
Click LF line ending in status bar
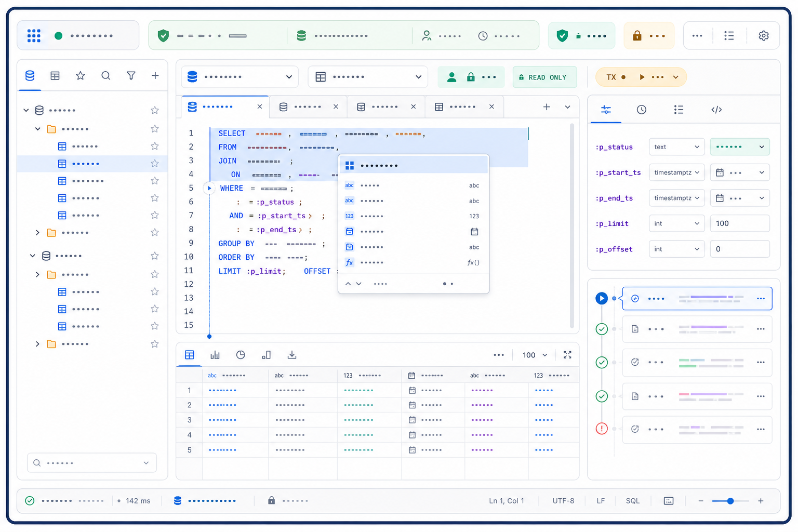(601, 501)
